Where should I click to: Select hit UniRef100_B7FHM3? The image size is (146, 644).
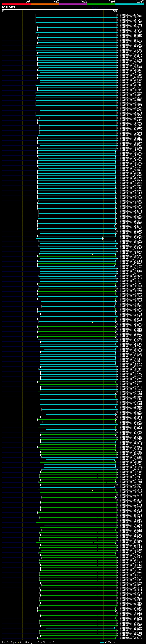click(131, 47)
